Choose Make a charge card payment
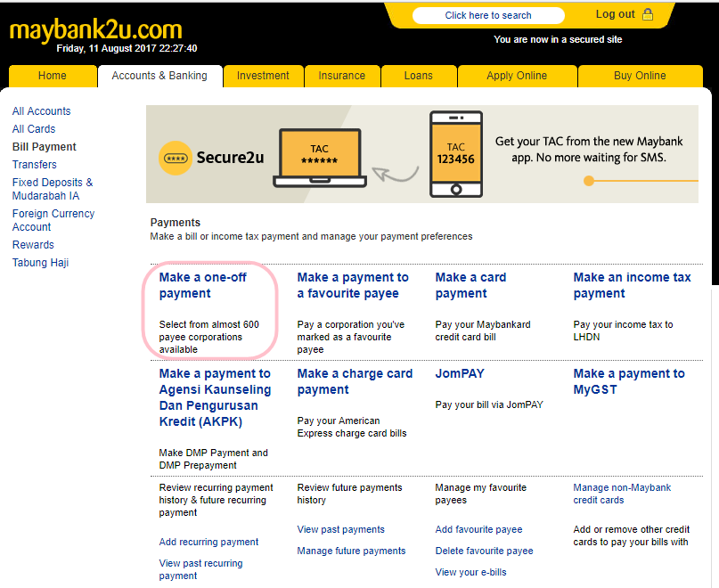 [x=355, y=381]
